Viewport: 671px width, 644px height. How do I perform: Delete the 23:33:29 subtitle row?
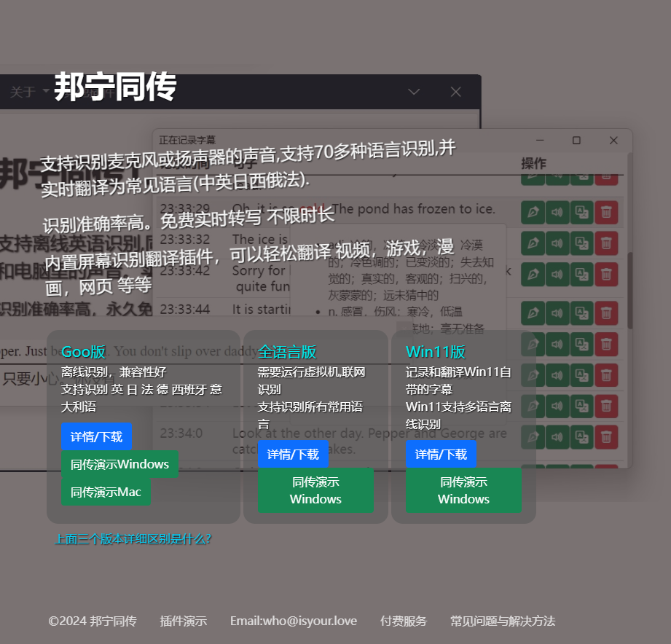click(606, 212)
